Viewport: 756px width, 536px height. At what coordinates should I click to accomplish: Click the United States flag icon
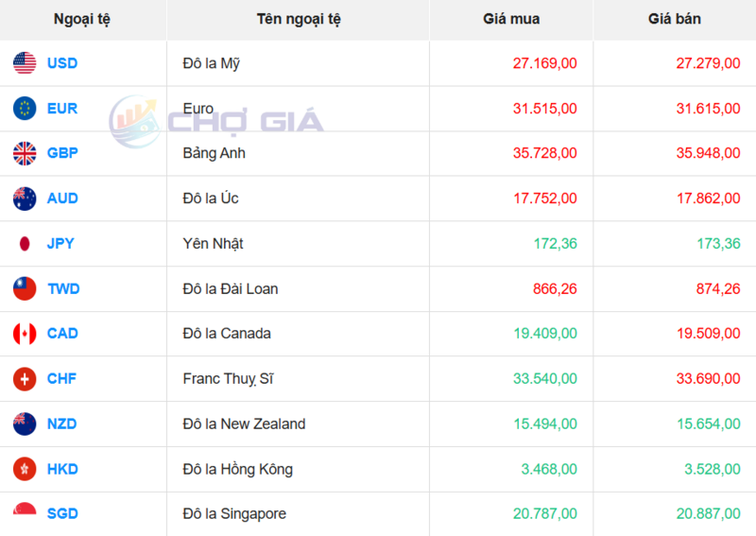[x=25, y=63]
